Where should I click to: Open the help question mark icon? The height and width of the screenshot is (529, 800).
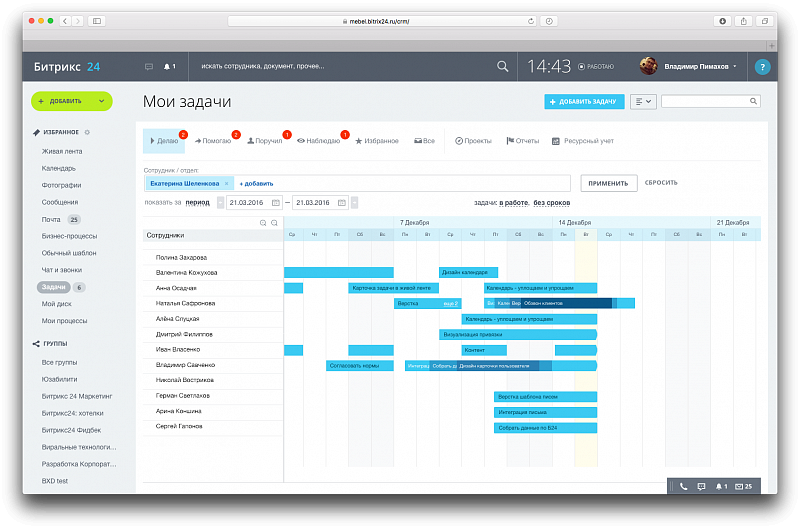point(762,67)
